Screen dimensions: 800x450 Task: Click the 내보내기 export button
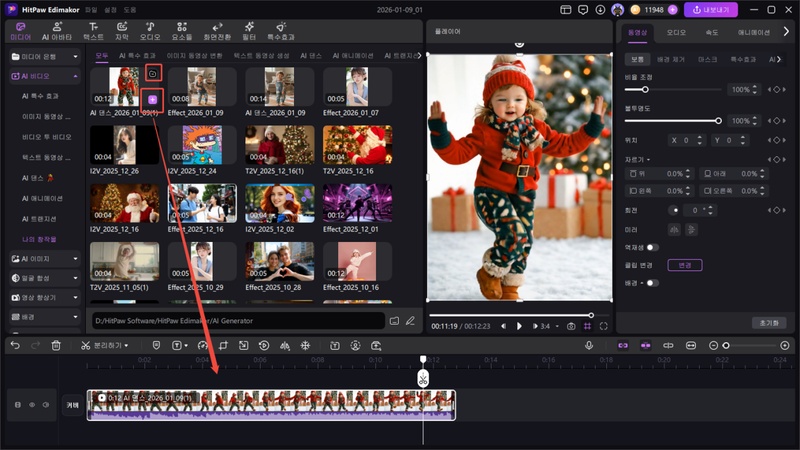(x=710, y=10)
